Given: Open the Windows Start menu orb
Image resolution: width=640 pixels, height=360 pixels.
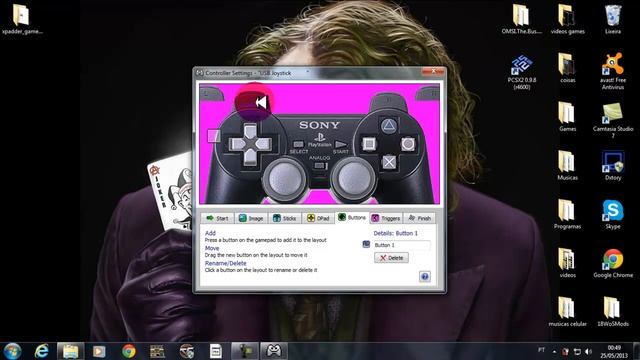Looking at the screenshot, I should coord(12,351).
